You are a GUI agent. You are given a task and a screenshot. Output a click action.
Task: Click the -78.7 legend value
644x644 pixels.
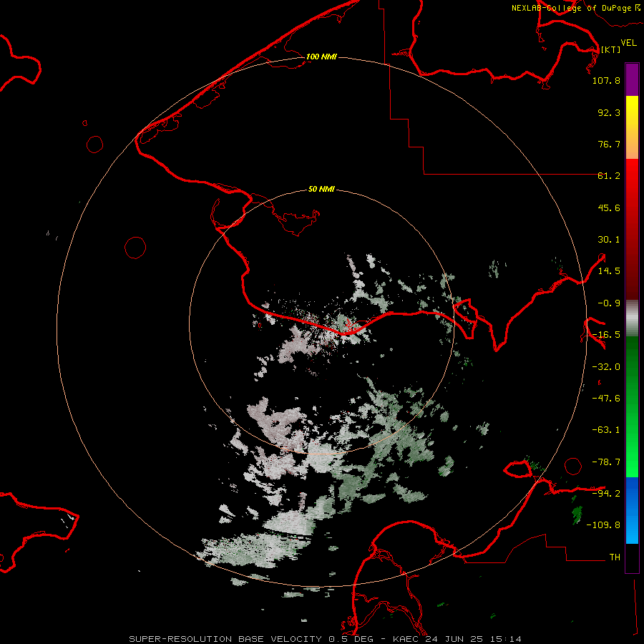pos(606,462)
